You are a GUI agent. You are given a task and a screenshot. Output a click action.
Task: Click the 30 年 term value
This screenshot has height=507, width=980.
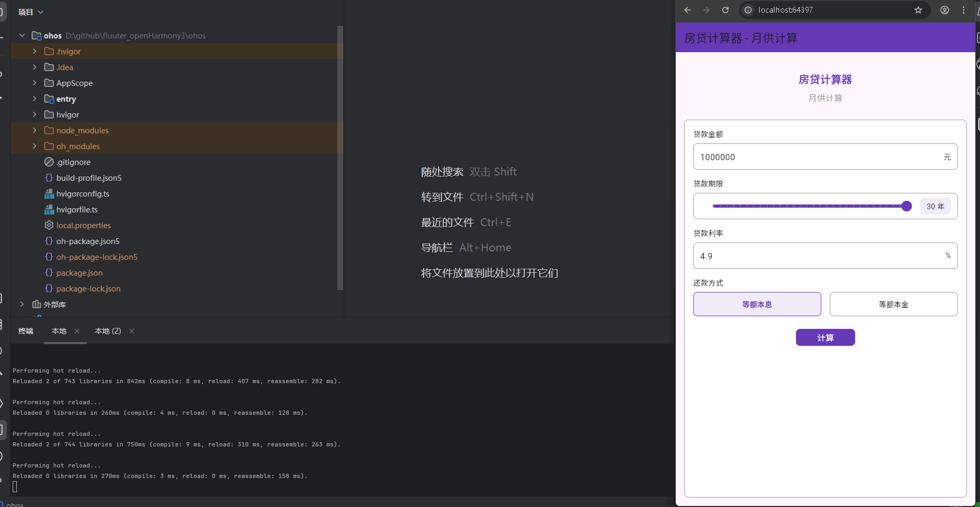coord(936,206)
